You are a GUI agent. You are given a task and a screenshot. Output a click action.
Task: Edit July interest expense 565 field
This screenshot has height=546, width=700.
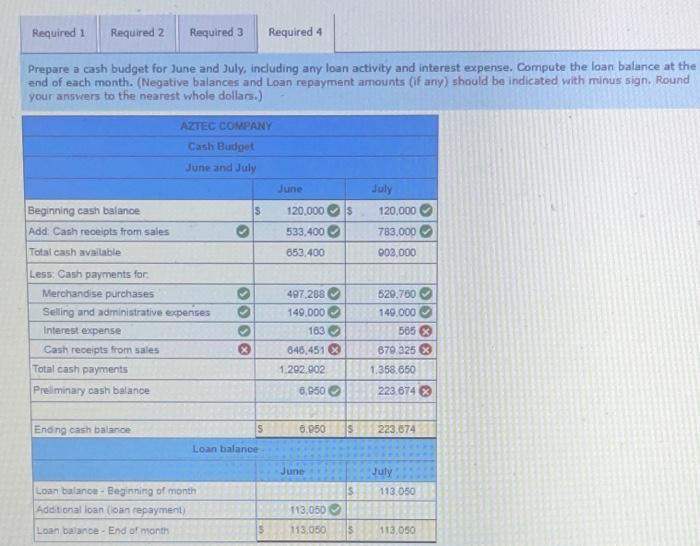click(391, 331)
